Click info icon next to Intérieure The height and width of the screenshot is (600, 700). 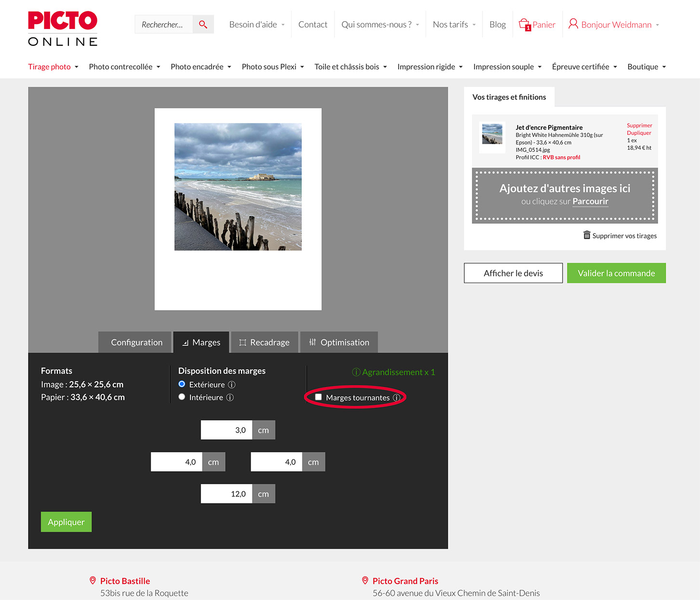tap(230, 397)
